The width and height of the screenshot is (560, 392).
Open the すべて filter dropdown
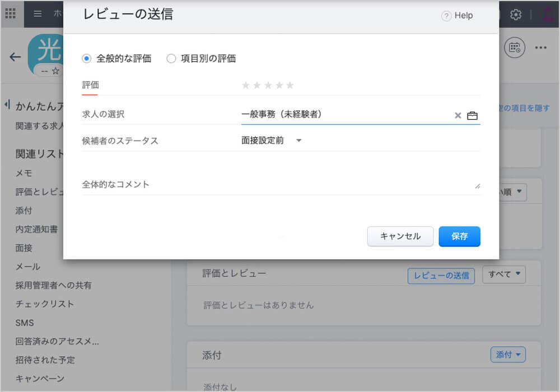tap(504, 274)
